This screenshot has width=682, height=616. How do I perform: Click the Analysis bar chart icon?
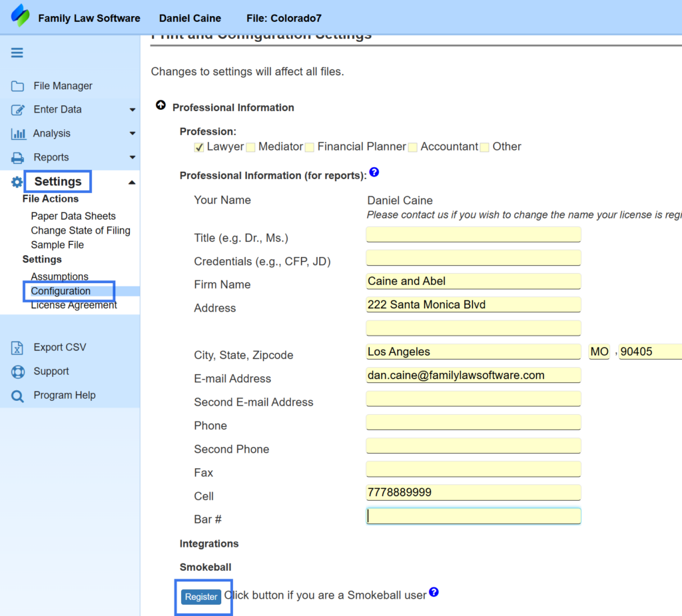tap(19, 134)
